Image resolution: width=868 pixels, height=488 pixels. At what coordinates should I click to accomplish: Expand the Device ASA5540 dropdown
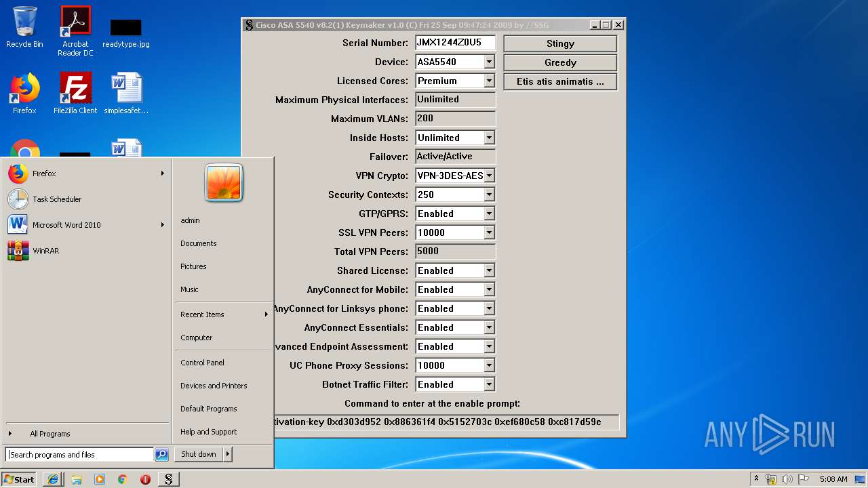[489, 62]
